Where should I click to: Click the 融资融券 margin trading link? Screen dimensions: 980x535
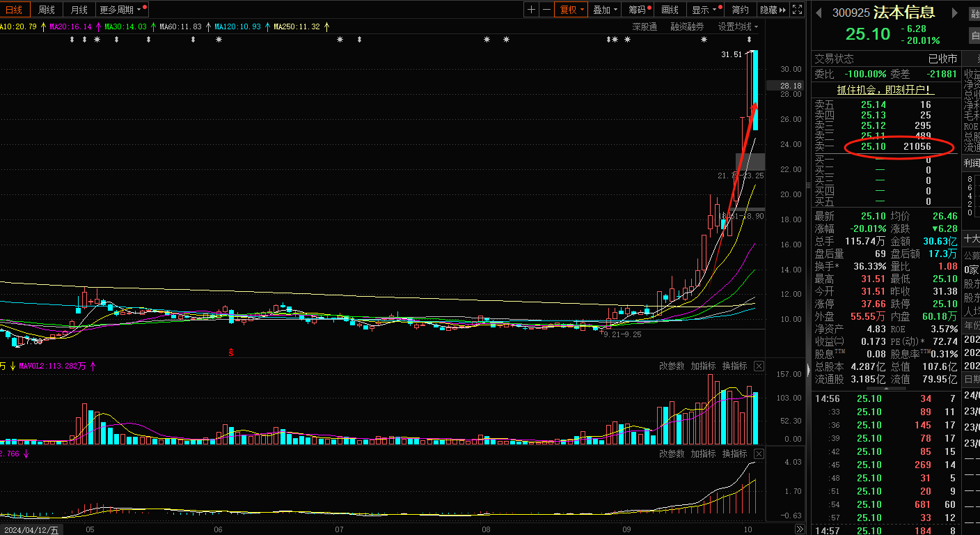[x=687, y=26]
